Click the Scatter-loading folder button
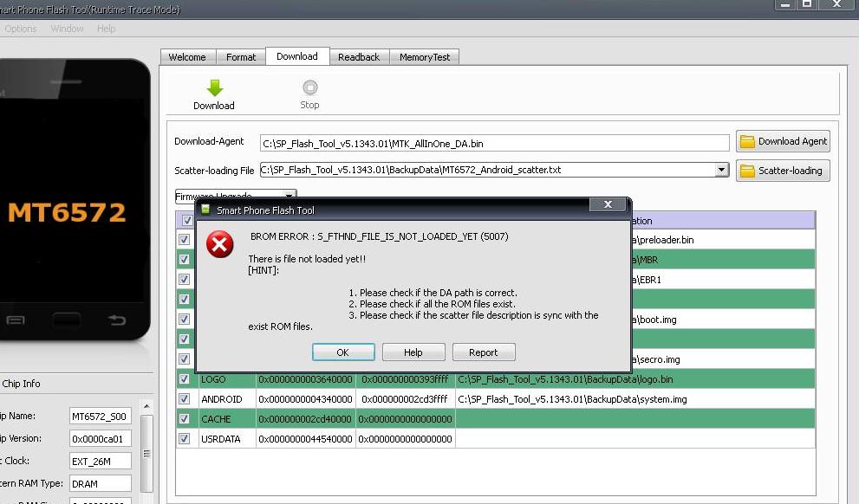Image resolution: width=859 pixels, height=504 pixels. [783, 171]
